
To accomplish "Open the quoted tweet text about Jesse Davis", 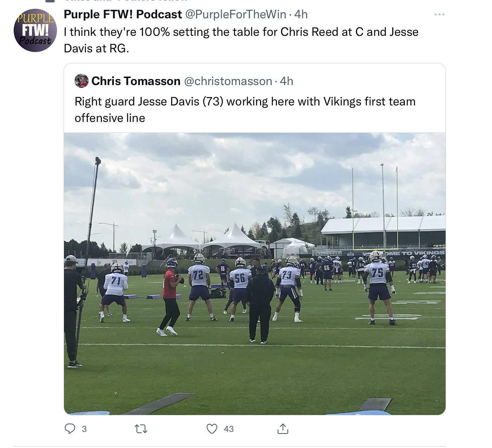I will click(x=245, y=110).
